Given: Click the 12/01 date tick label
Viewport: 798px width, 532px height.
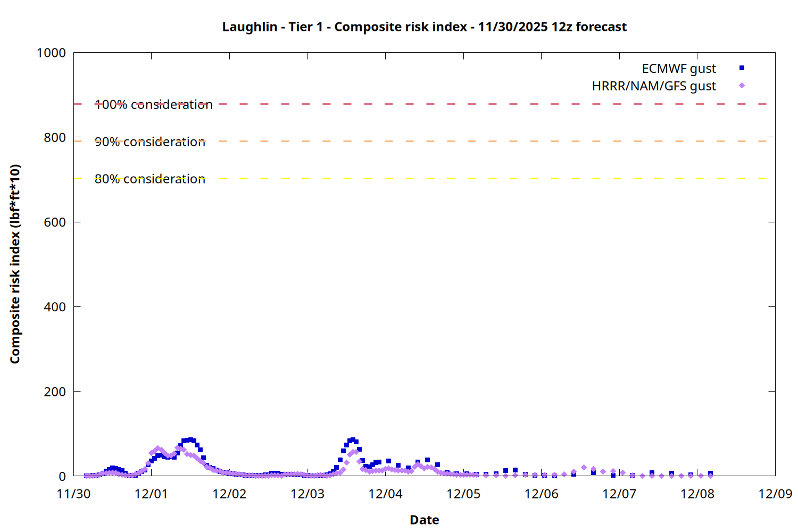Looking at the screenshot, I should tap(151, 494).
